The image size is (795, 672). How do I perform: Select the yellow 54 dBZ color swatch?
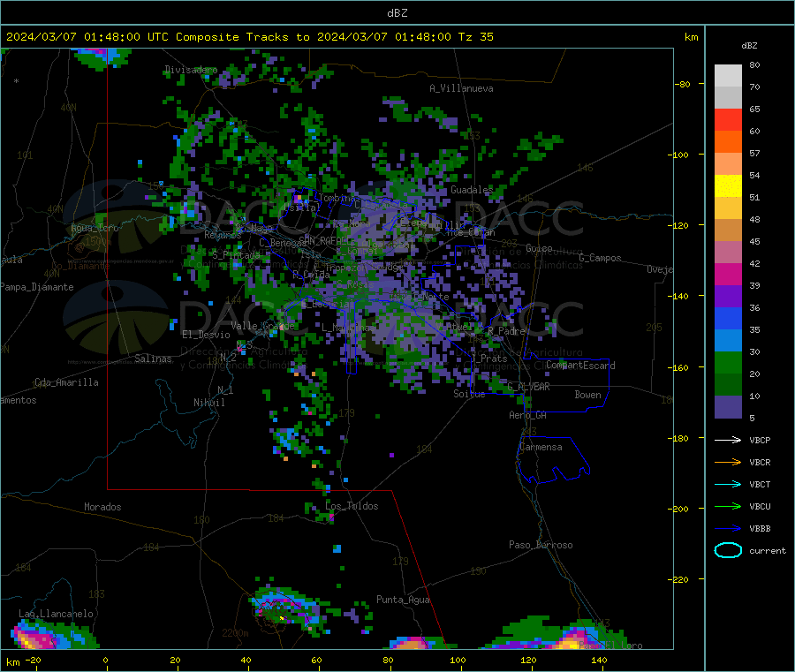[728, 186]
